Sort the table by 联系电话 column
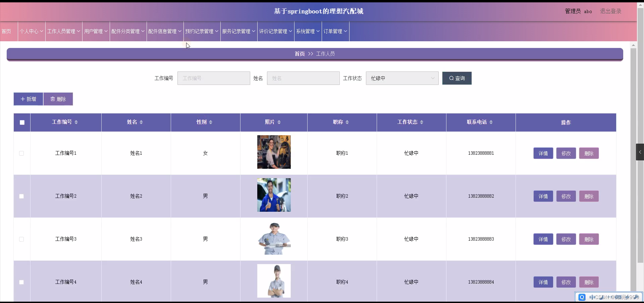This screenshot has height=303, width=644. 491,122
